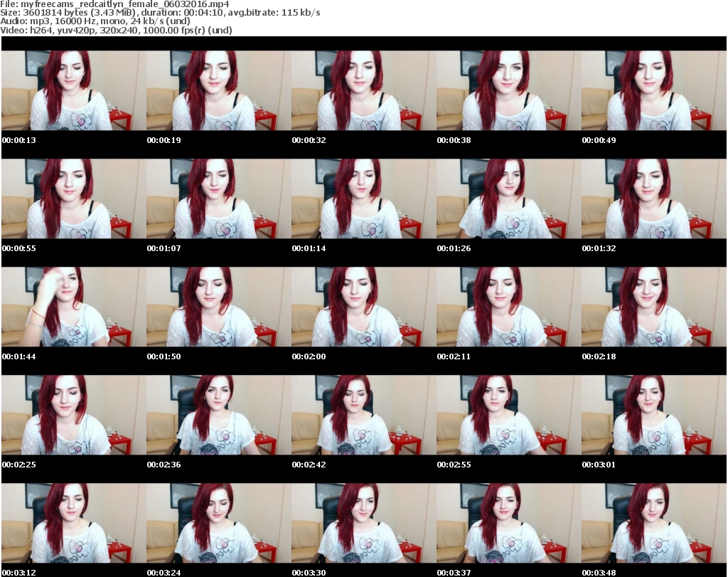Select the frame at 00:02:00

363,307
